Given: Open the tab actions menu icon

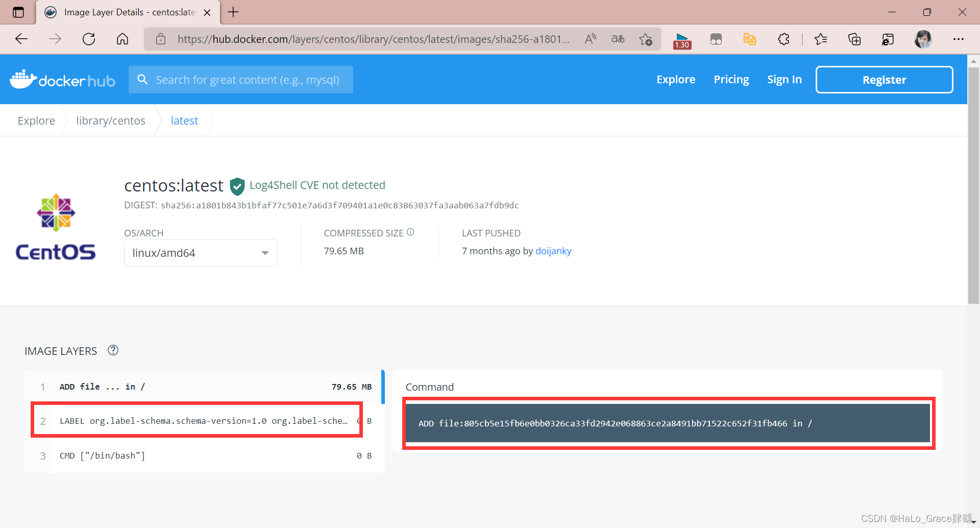Looking at the screenshot, I should click(18, 12).
